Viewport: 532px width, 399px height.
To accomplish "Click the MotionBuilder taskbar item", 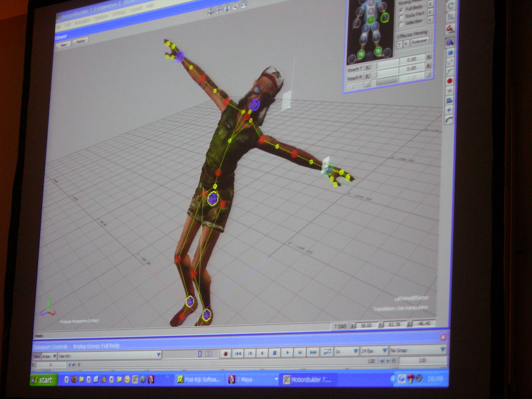I will click(309, 379).
